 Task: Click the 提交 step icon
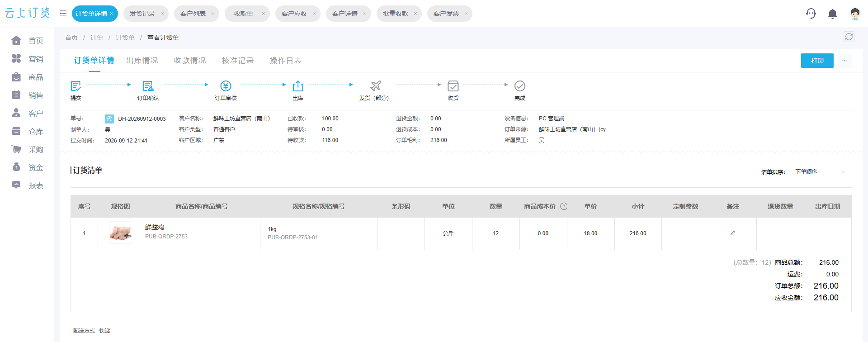click(x=76, y=86)
